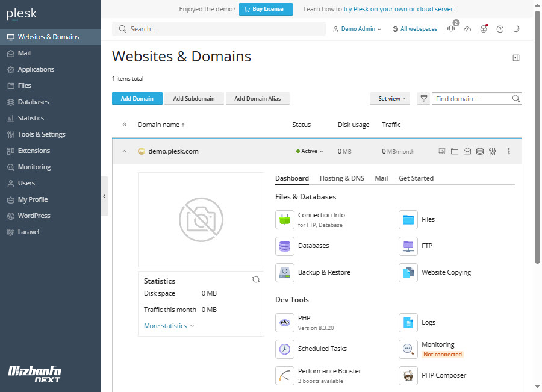Open the Performance Booster gauge icon
Image resolution: width=542 pixels, height=392 pixels.
pos(285,376)
